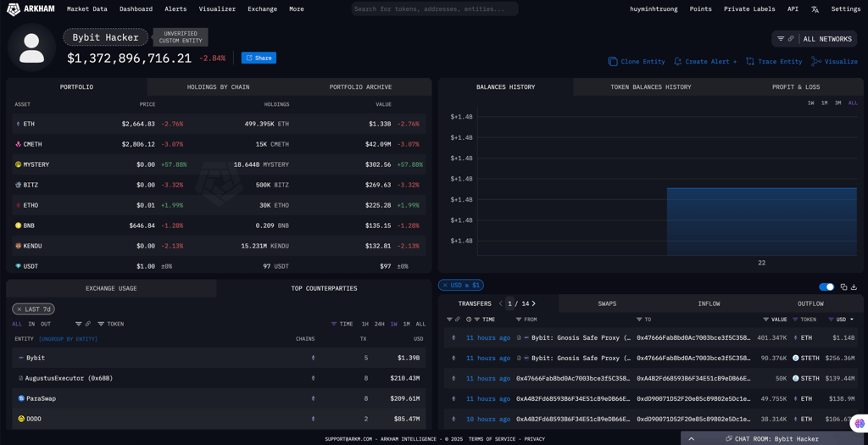Image resolution: width=868 pixels, height=445 pixels.
Task: Click the profile avatar of Bybit Hacker
Action: 31,47
